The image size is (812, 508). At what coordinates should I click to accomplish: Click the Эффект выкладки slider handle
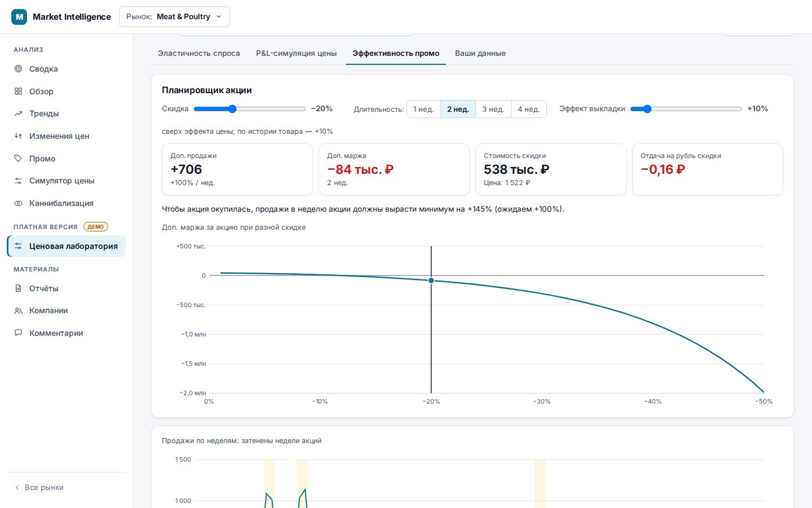[647, 109]
